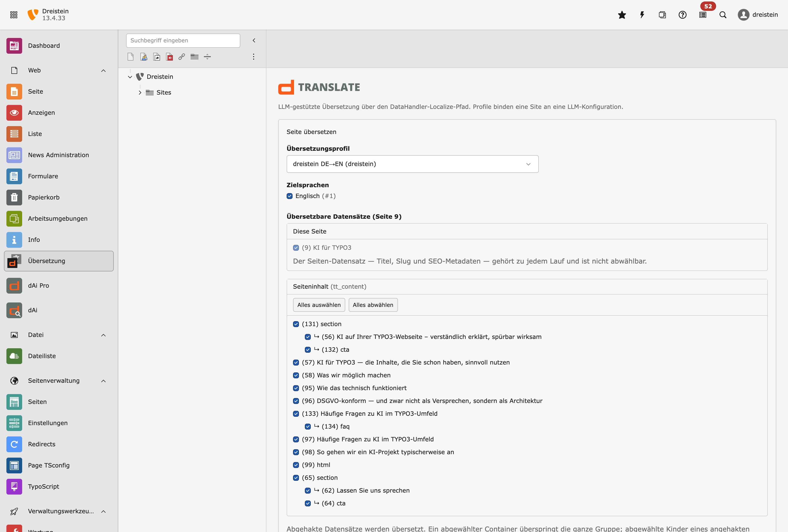Open the modules grid menu icon
This screenshot has height=532, width=788.
click(14, 15)
